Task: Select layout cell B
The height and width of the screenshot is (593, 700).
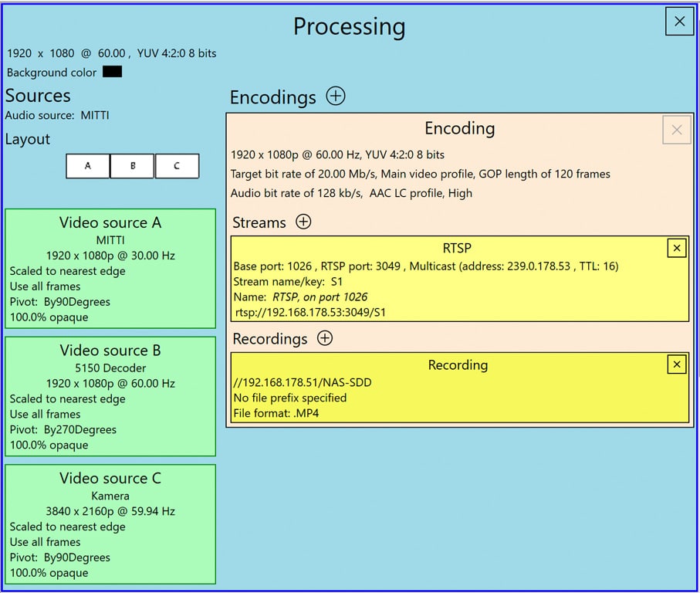Action: pyautogui.click(x=132, y=166)
